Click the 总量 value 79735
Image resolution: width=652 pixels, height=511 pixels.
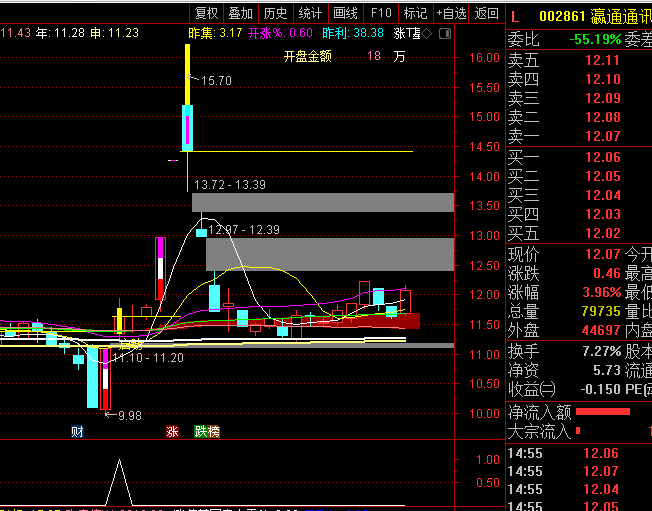click(601, 311)
